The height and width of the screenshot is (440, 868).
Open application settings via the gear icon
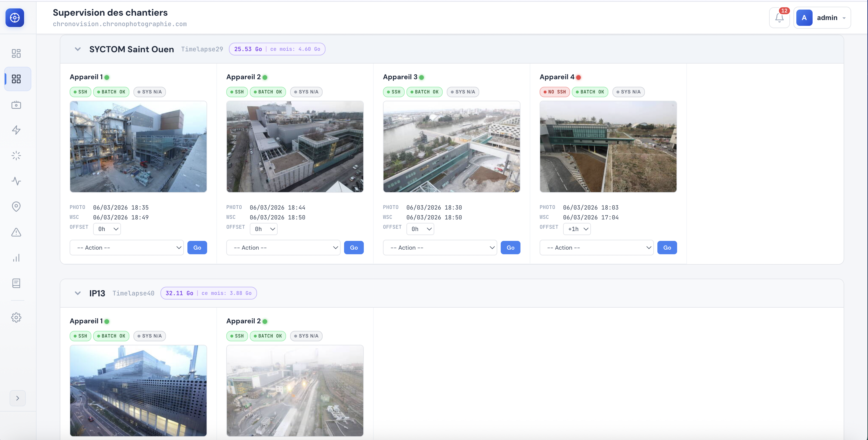tap(16, 317)
